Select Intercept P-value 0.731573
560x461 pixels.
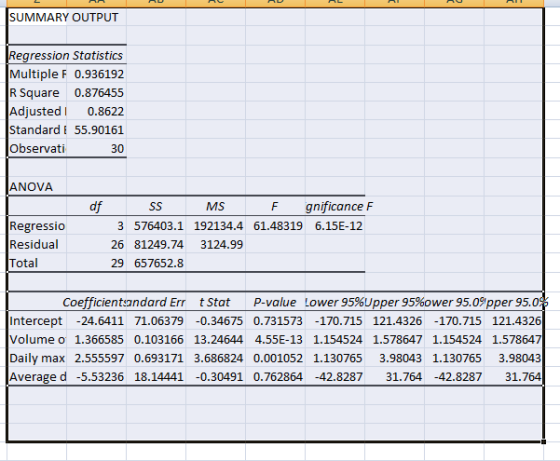275,321
